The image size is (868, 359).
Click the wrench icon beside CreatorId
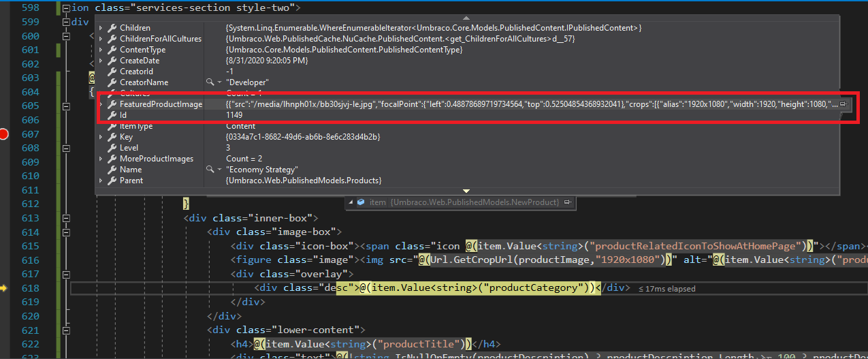coord(112,72)
